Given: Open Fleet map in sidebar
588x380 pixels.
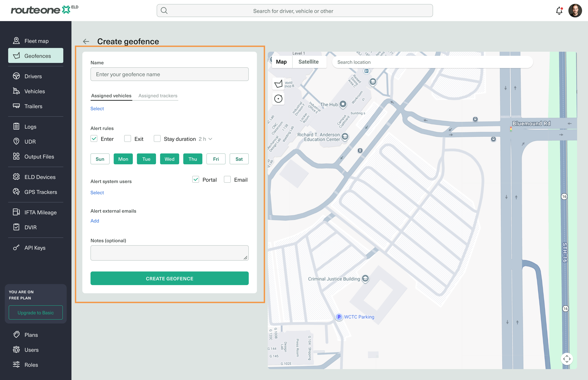Looking at the screenshot, I should coord(36,41).
